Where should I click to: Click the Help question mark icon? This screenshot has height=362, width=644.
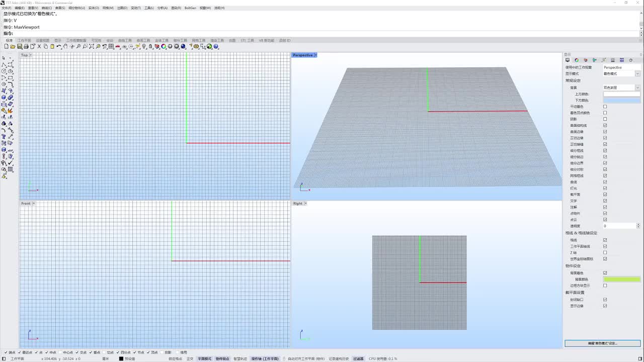[216, 46]
